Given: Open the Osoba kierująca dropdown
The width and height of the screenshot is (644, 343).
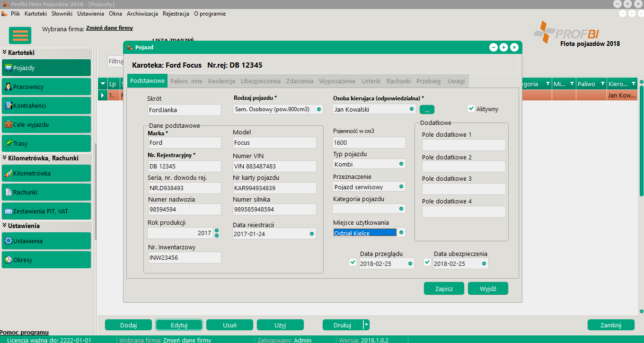Looking at the screenshot, I should (412, 109).
